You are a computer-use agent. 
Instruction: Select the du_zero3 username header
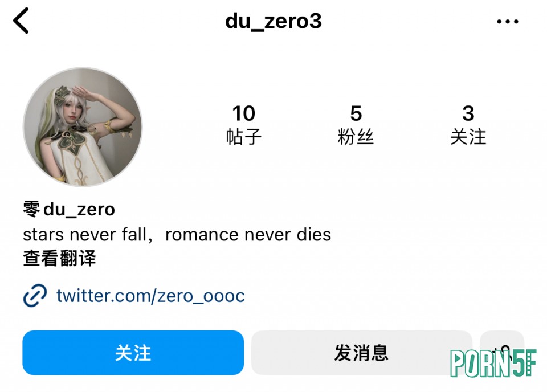(x=273, y=21)
